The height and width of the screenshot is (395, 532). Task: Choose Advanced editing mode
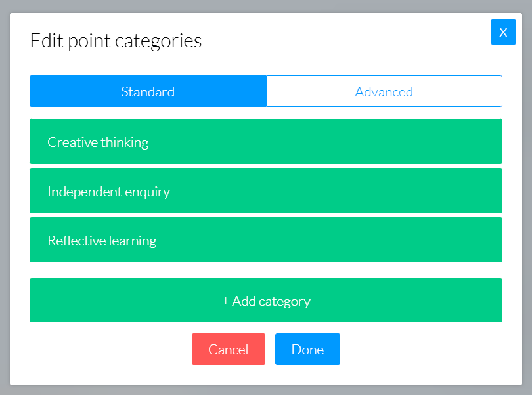(384, 91)
